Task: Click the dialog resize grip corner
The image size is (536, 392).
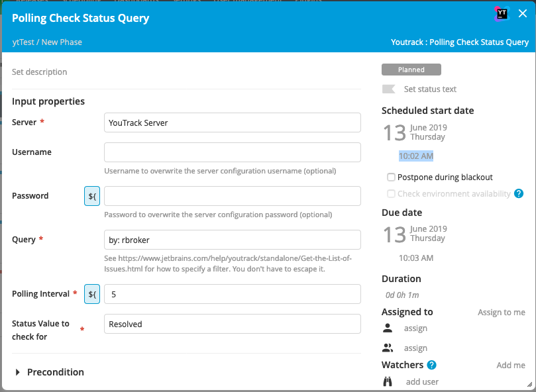Action: point(529,385)
